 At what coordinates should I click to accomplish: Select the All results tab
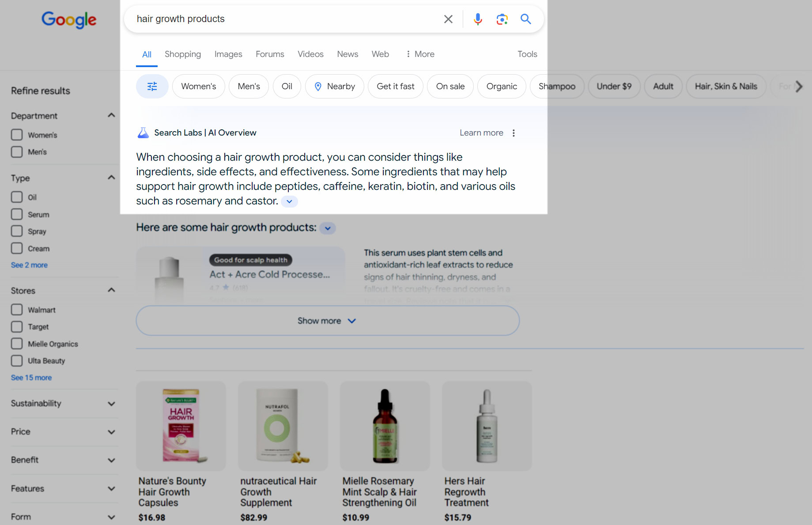147,55
